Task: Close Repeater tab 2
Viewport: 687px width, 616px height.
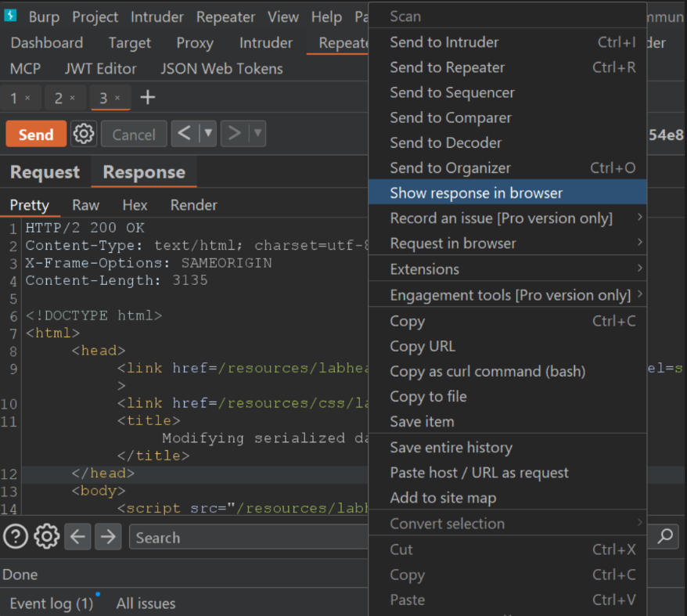Action: pos(72,98)
